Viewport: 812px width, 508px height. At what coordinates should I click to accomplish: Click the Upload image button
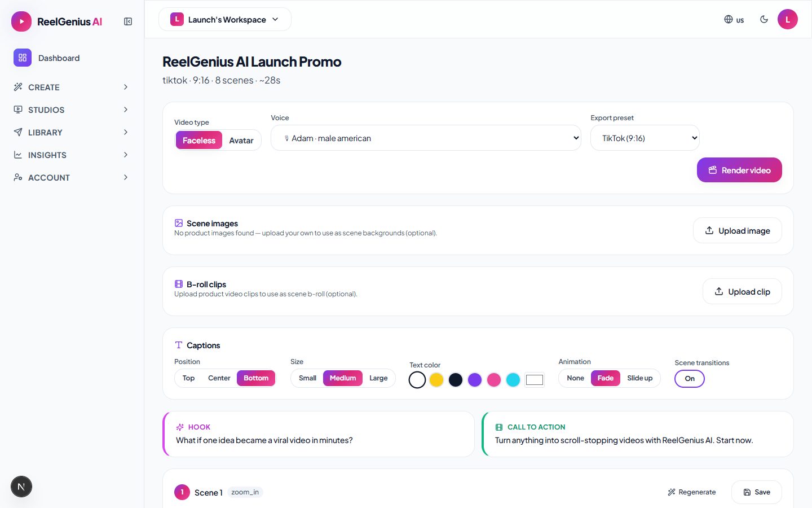point(737,230)
